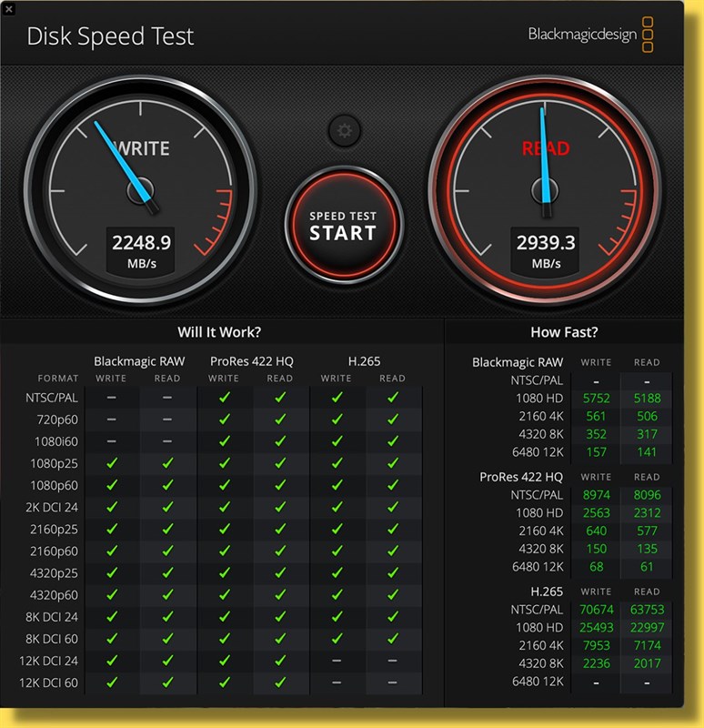Click H.265 column heading in Will It Work
This screenshot has width=704, height=728.
(x=364, y=361)
